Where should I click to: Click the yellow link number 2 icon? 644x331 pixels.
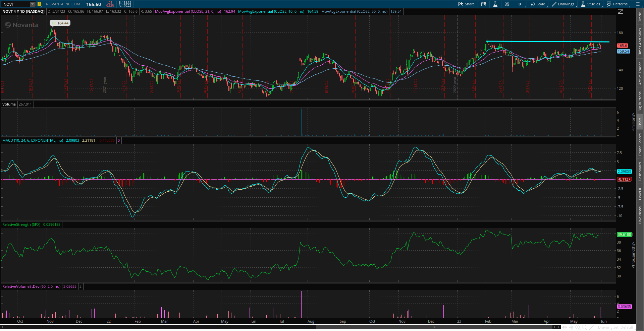(39, 4)
